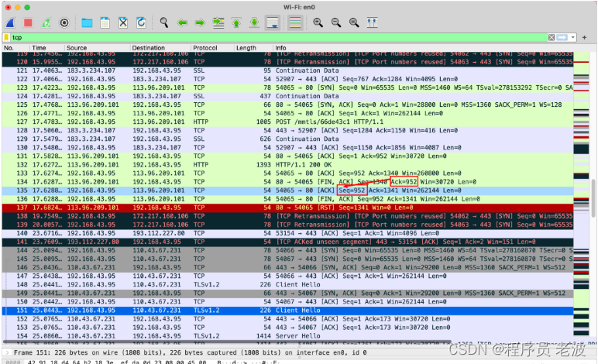Clear the tcp display filter

tap(552, 37)
